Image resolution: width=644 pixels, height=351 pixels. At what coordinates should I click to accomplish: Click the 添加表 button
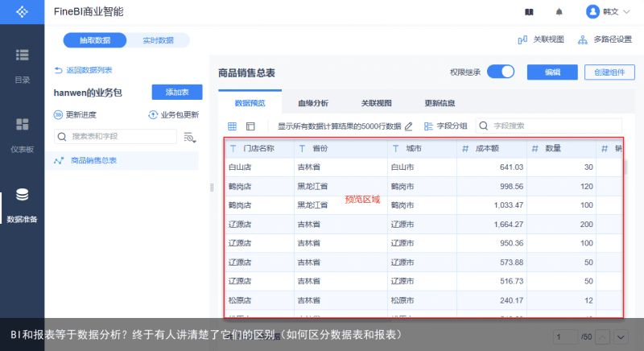click(177, 93)
